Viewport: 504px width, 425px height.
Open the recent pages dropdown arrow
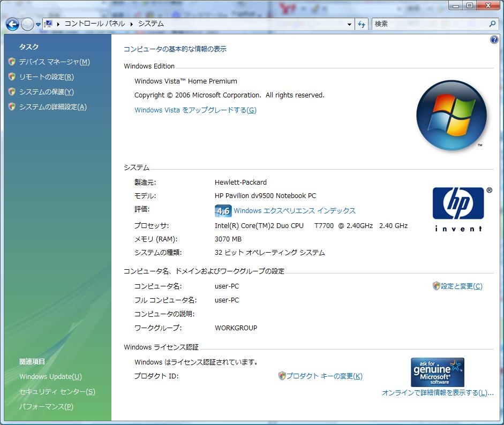click(38, 25)
